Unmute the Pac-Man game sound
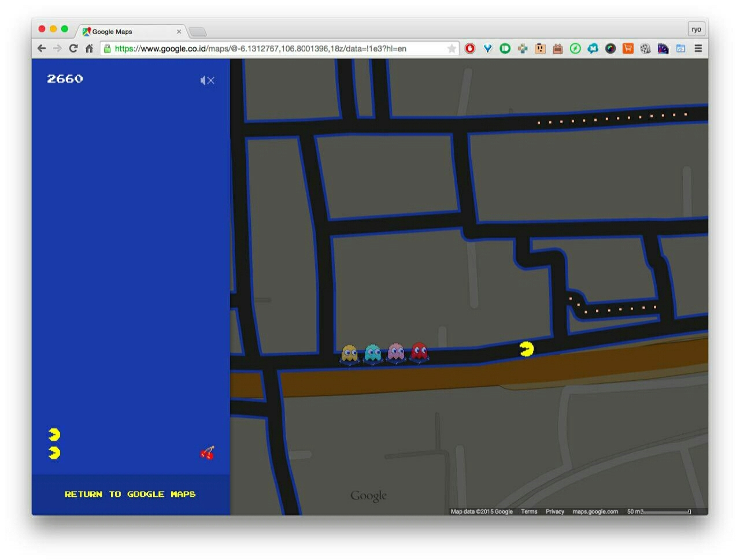 pos(207,80)
